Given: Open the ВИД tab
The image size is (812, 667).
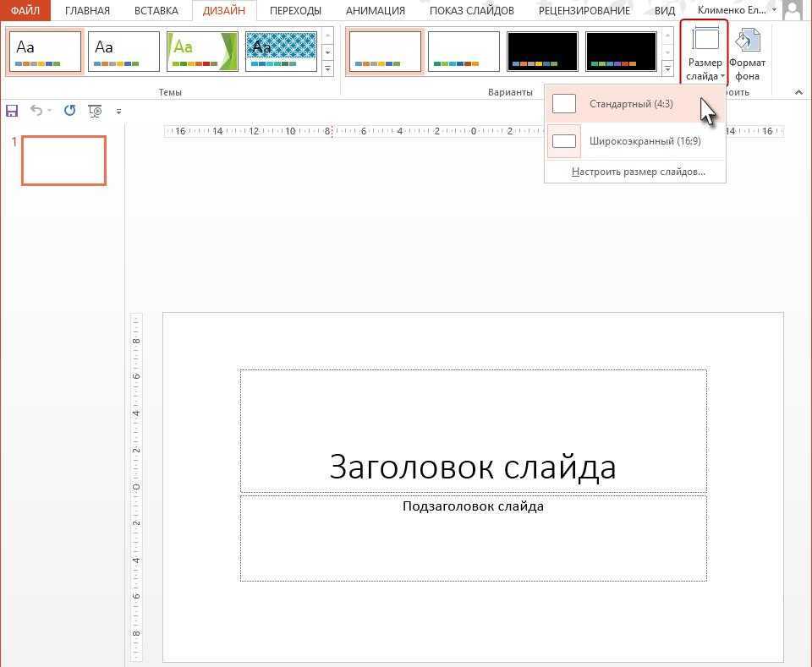Looking at the screenshot, I should pos(665,10).
